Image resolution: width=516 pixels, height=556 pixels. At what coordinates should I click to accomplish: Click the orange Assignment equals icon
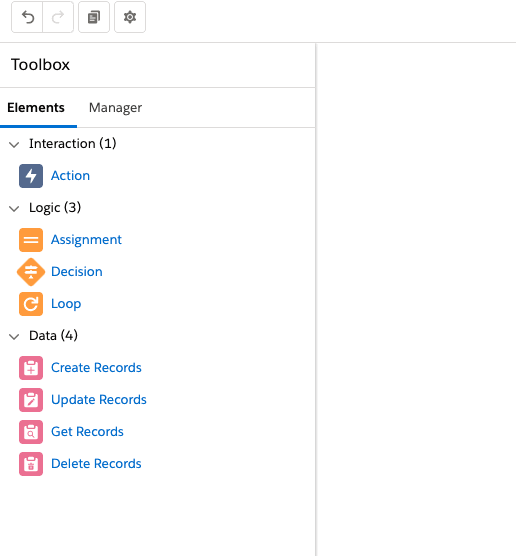pos(31,240)
